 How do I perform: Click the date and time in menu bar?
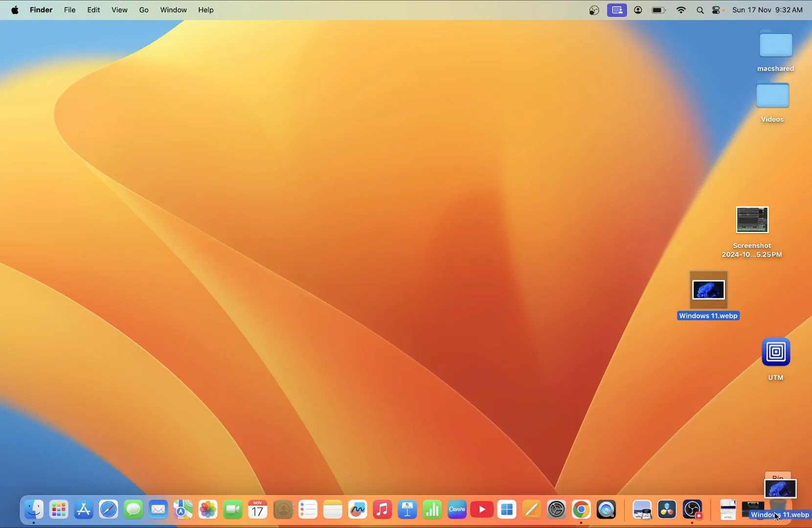pyautogui.click(x=767, y=10)
